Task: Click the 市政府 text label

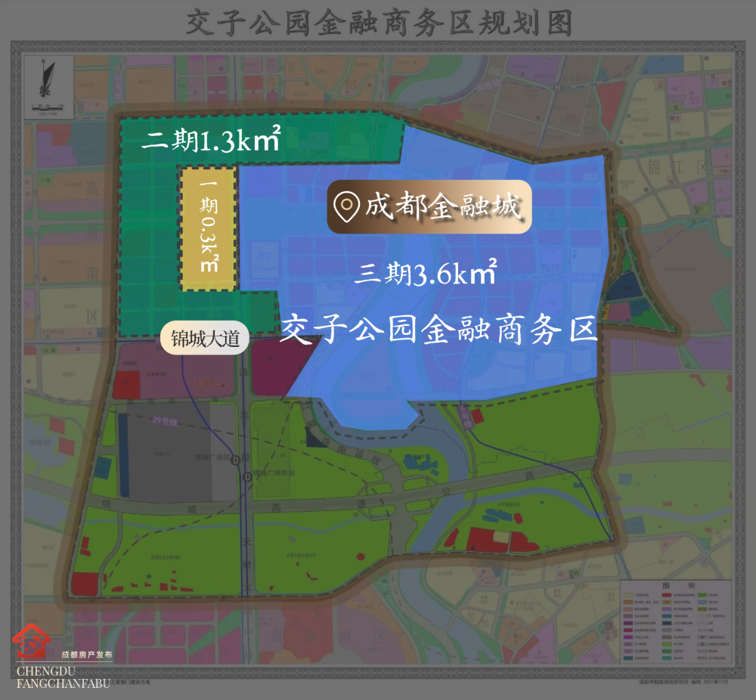Action: [x=206, y=384]
